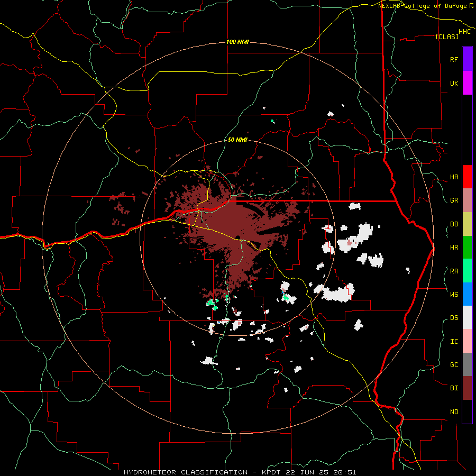
Task: Click the RF legend label
Action: coord(454,59)
